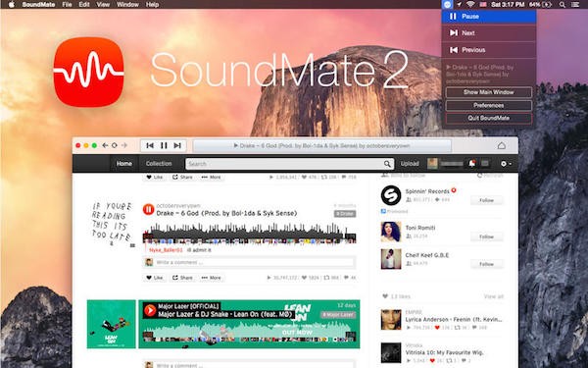Click the previous track button in toolbar
This screenshot has height=368, width=588.
tap(150, 145)
